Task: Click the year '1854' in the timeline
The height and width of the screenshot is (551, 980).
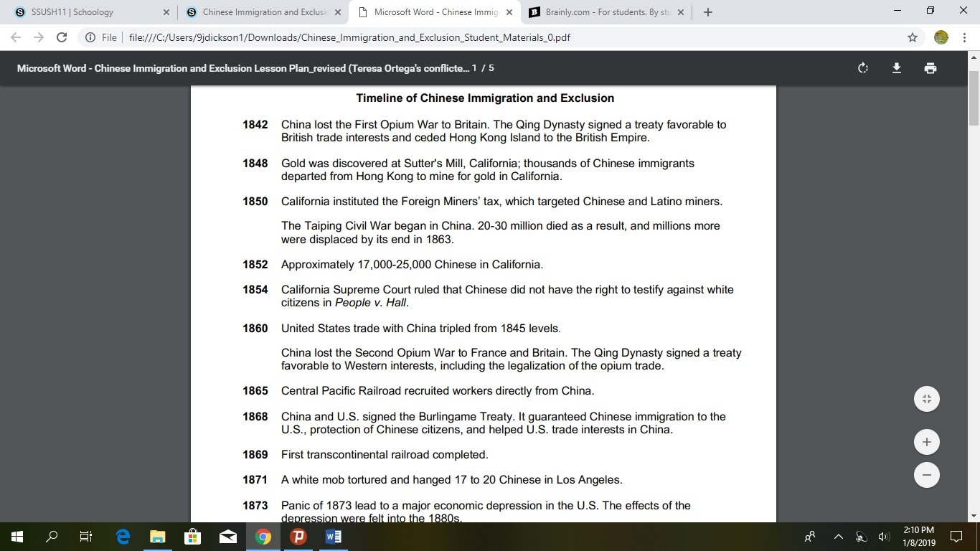Action: pos(255,290)
